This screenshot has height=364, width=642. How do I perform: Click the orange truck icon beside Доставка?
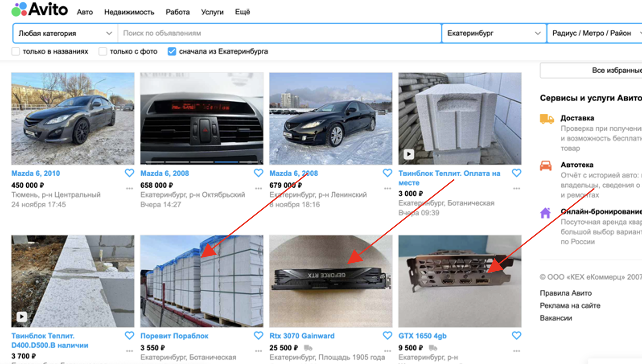click(547, 119)
